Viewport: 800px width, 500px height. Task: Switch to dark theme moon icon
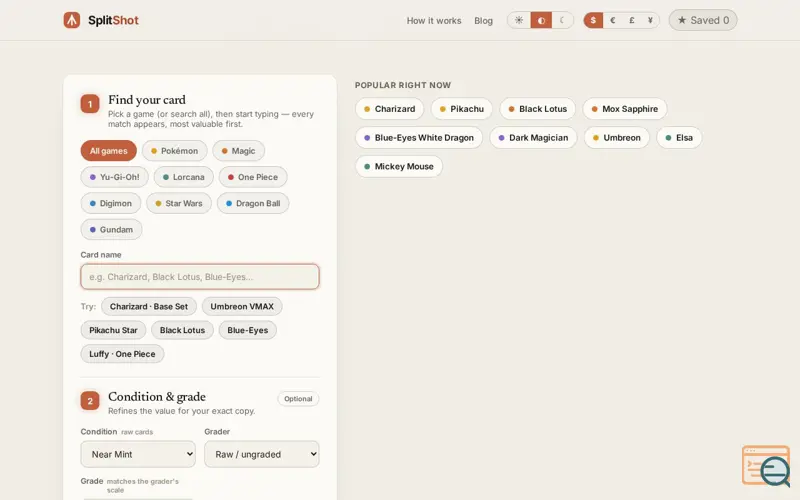(x=562, y=20)
